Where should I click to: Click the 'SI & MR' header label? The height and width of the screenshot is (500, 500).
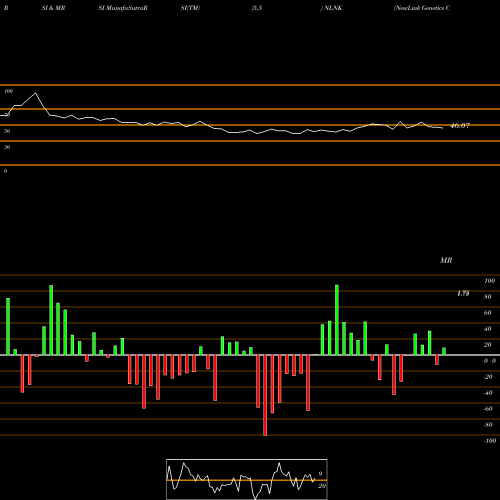coord(53,8)
